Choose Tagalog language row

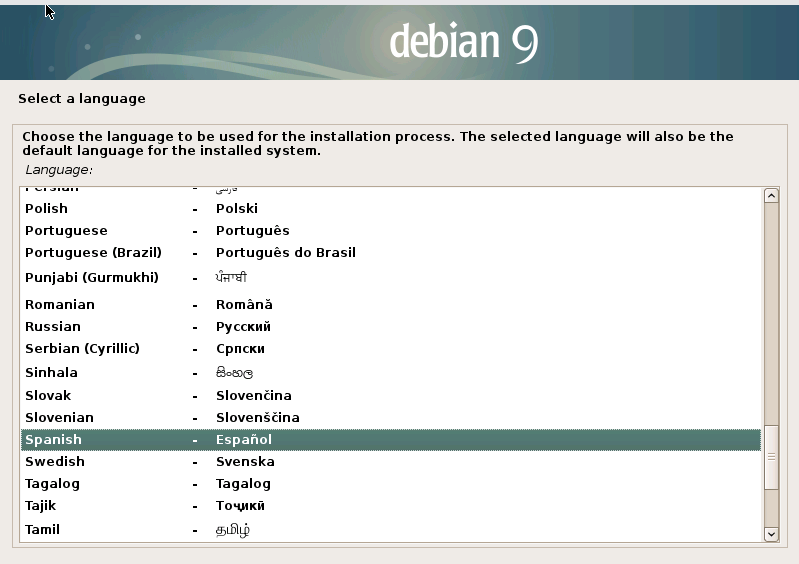[391, 484]
